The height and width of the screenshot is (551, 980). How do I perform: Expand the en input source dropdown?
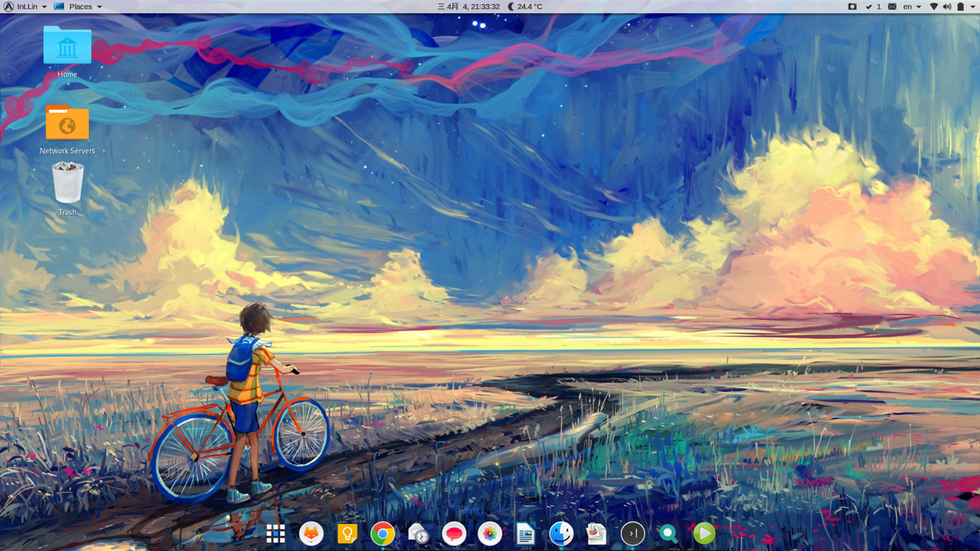(x=911, y=7)
